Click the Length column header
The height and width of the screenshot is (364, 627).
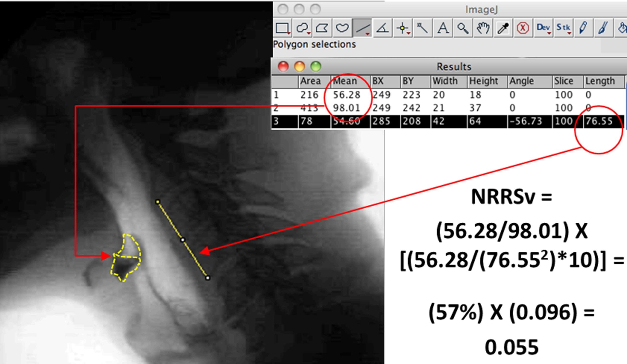tap(600, 81)
